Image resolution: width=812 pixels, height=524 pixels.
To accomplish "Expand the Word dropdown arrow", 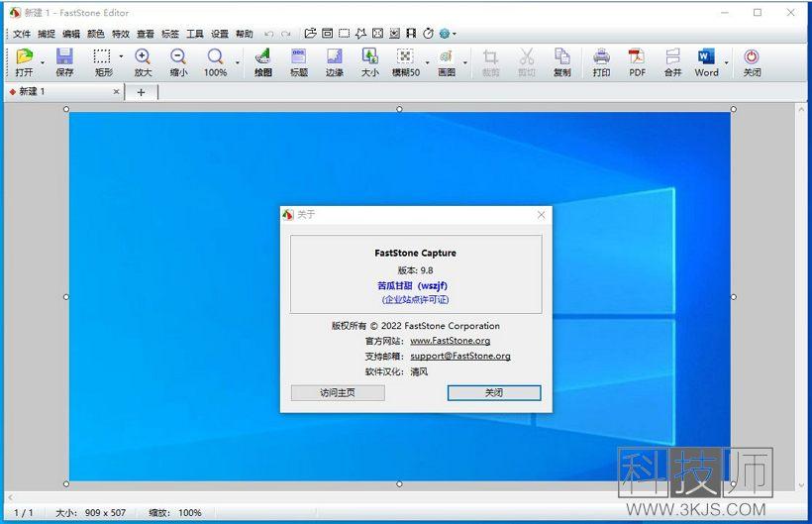I will pos(726,62).
